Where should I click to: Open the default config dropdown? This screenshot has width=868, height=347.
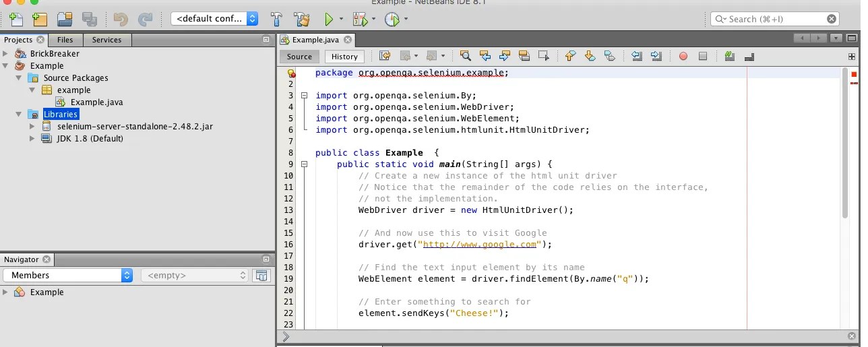[214, 19]
